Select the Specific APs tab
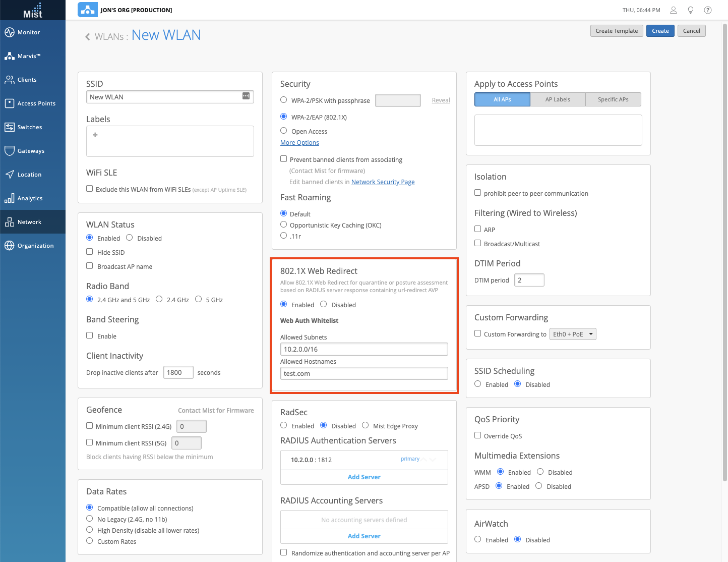 click(x=613, y=99)
